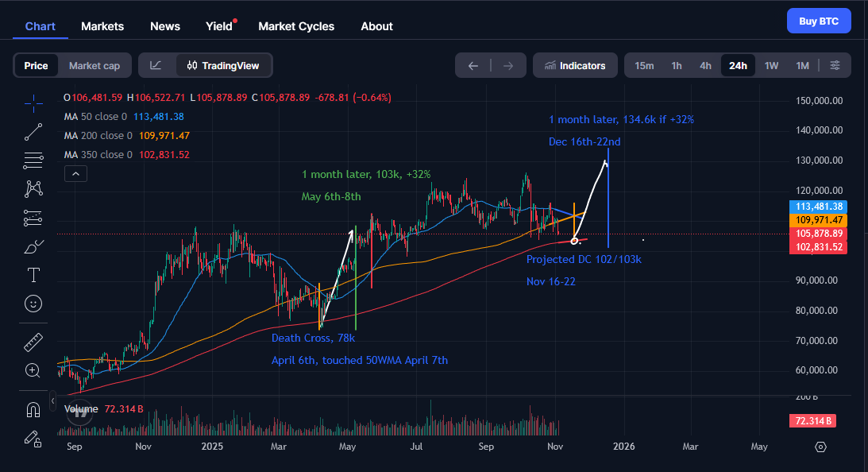
Task: Click the undo back arrow
Action: click(473, 66)
